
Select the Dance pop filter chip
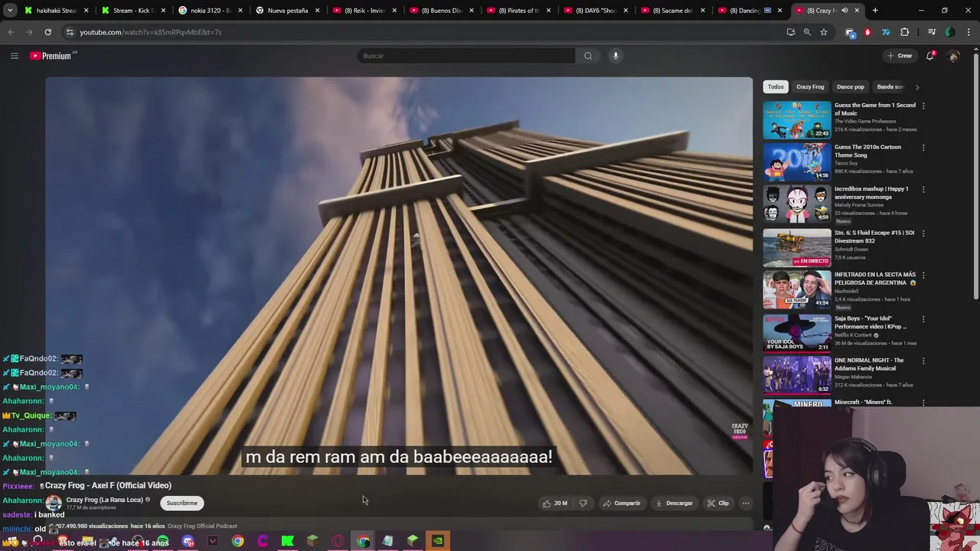tap(850, 87)
